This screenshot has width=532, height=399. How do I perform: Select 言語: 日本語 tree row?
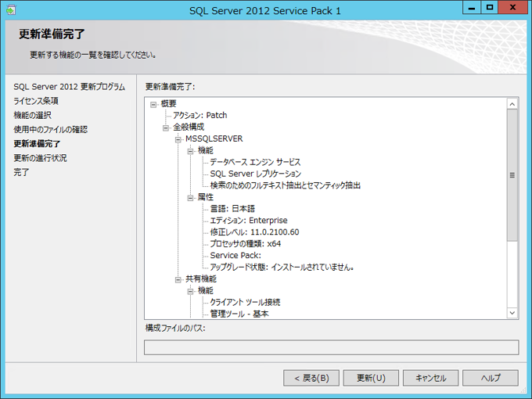click(x=232, y=209)
